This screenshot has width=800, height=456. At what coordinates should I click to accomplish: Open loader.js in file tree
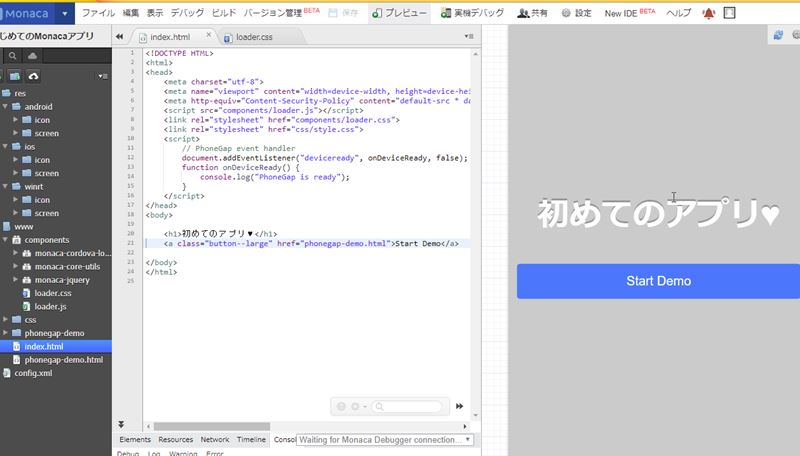pyautogui.click(x=50, y=307)
